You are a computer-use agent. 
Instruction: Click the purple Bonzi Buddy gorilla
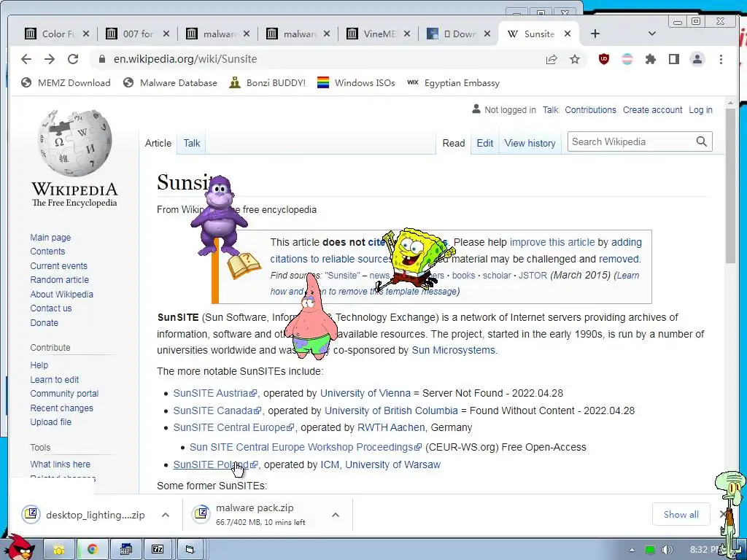pyautogui.click(x=219, y=217)
